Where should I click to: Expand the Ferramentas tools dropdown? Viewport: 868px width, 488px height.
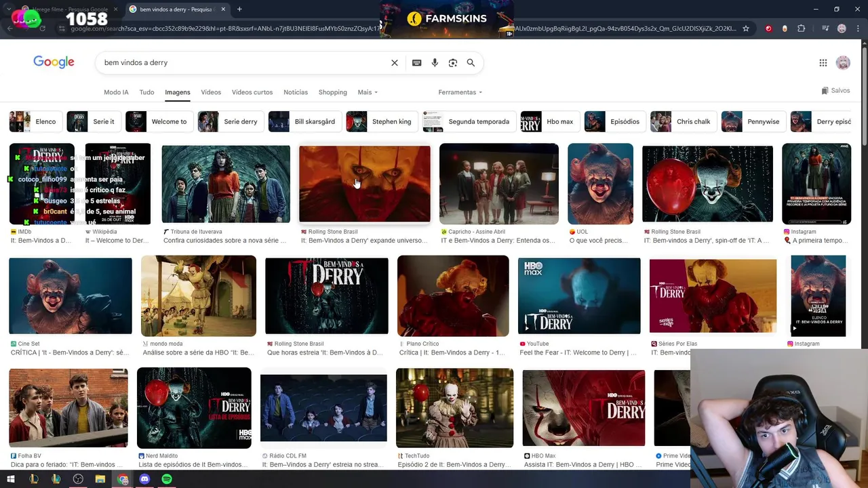[x=460, y=92]
